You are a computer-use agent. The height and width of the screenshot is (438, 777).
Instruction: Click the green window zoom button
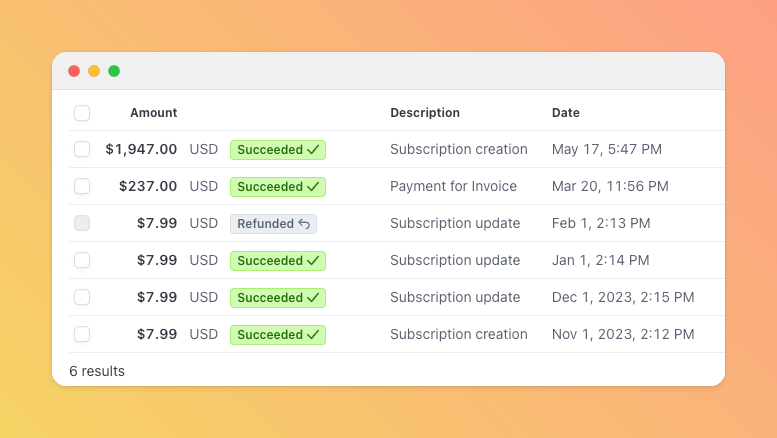(114, 71)
